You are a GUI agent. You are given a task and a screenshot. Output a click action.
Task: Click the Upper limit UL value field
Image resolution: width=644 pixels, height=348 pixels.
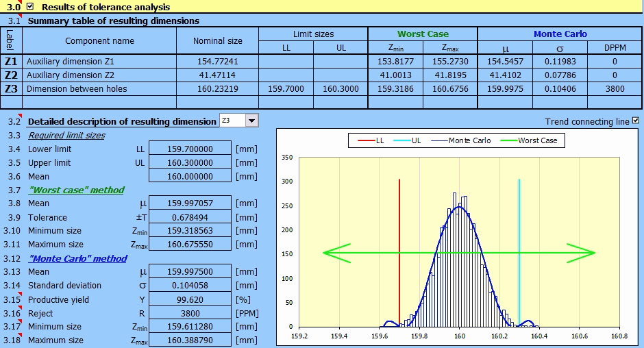190,163
